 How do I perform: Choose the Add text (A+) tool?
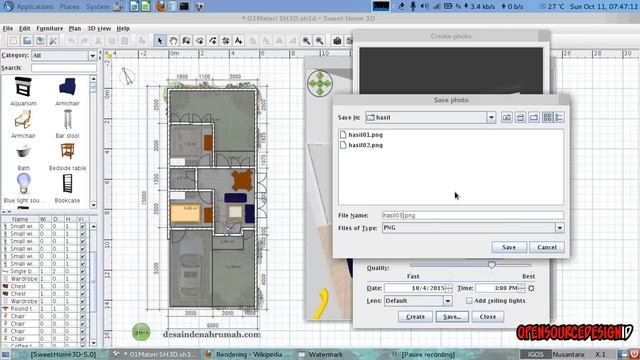click(239, 41)
